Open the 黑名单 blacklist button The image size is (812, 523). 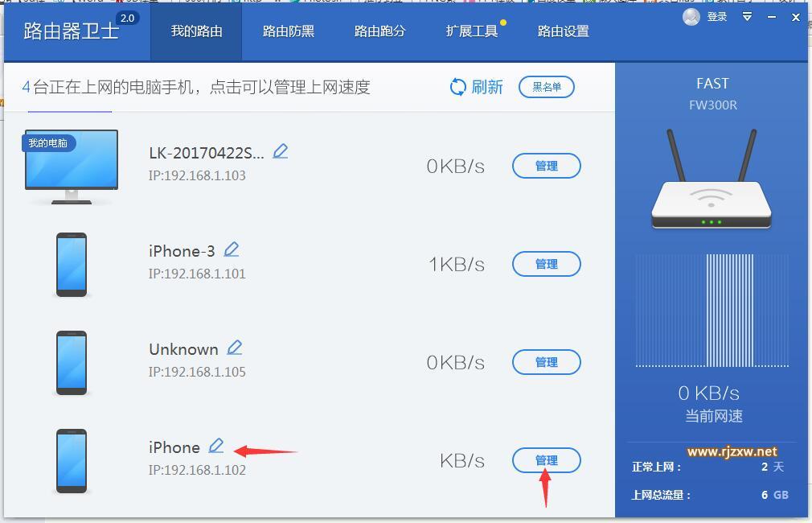coord(547,87)
